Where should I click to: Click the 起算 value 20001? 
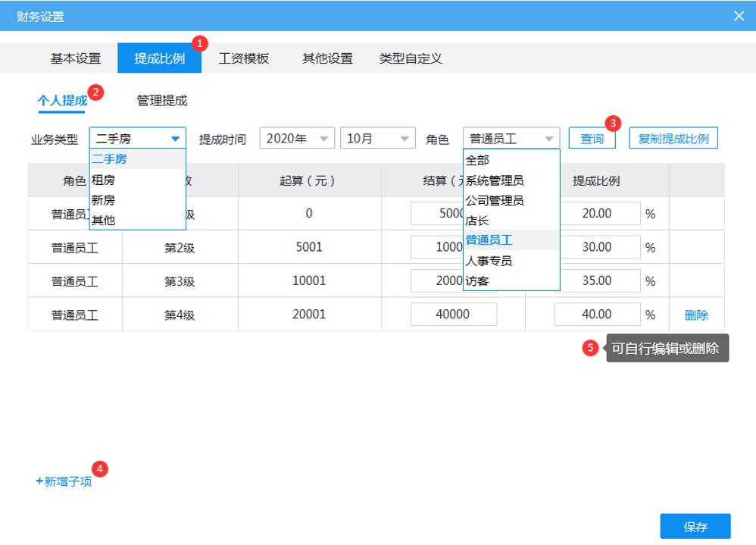(309, 315)
